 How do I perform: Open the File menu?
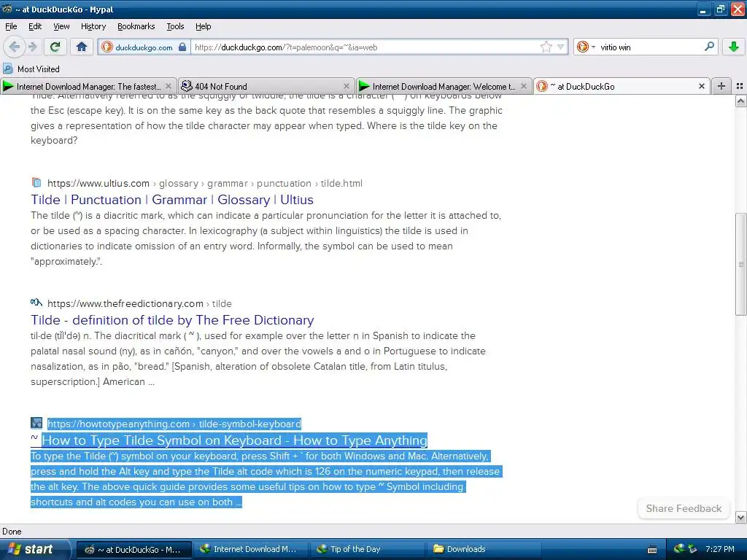(x=11, y=26)
